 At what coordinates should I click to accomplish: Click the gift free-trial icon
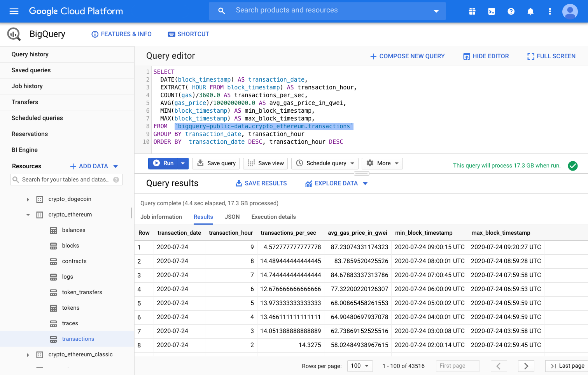pyautogui.click(x=472, y=11)
